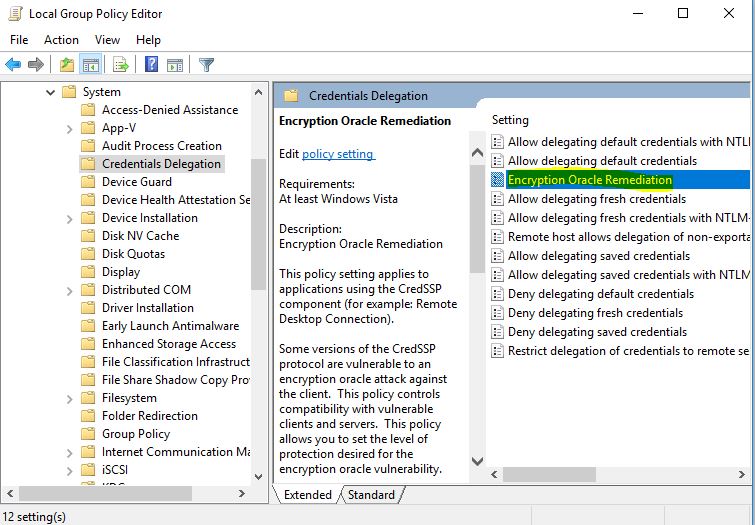Click the folder icon next to Display
The height and width of the screenshot is (525, 755).
point(88,272)
